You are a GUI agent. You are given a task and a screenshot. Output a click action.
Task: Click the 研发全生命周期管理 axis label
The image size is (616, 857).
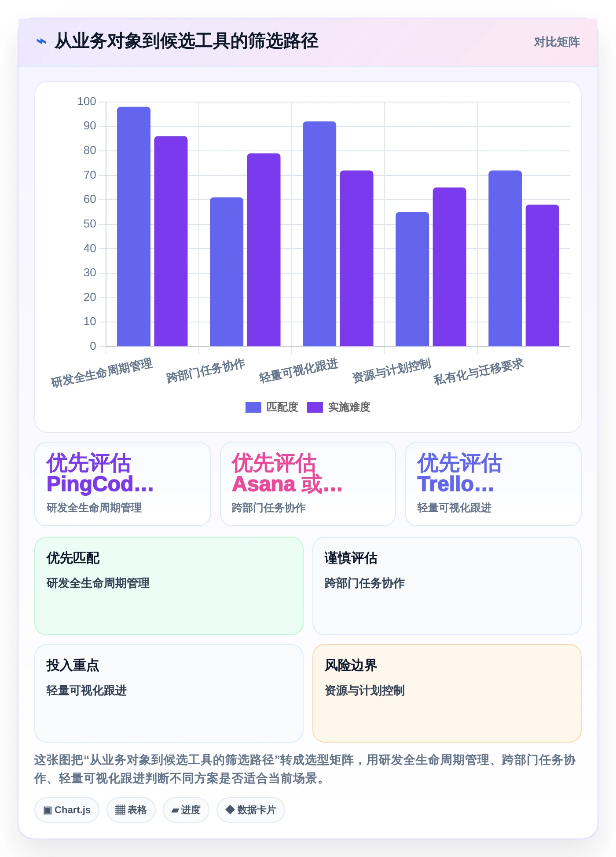102,373
